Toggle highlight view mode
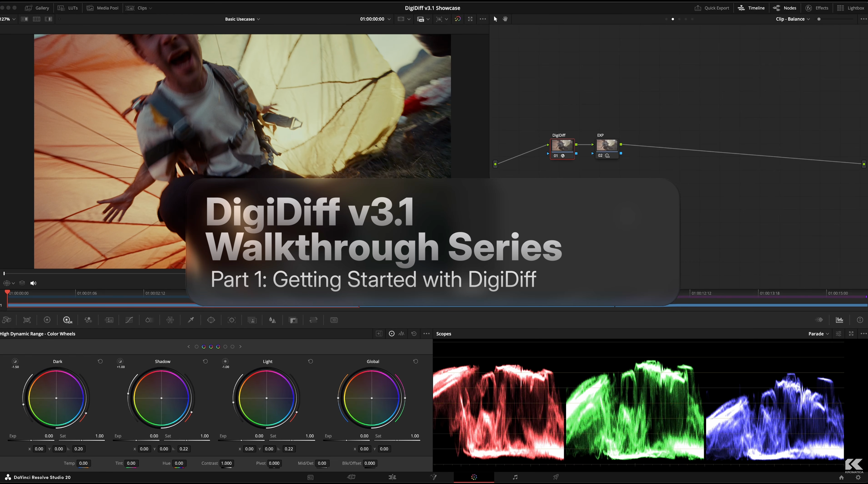Screen dimensions: 868x484 [x=48, y=19]
